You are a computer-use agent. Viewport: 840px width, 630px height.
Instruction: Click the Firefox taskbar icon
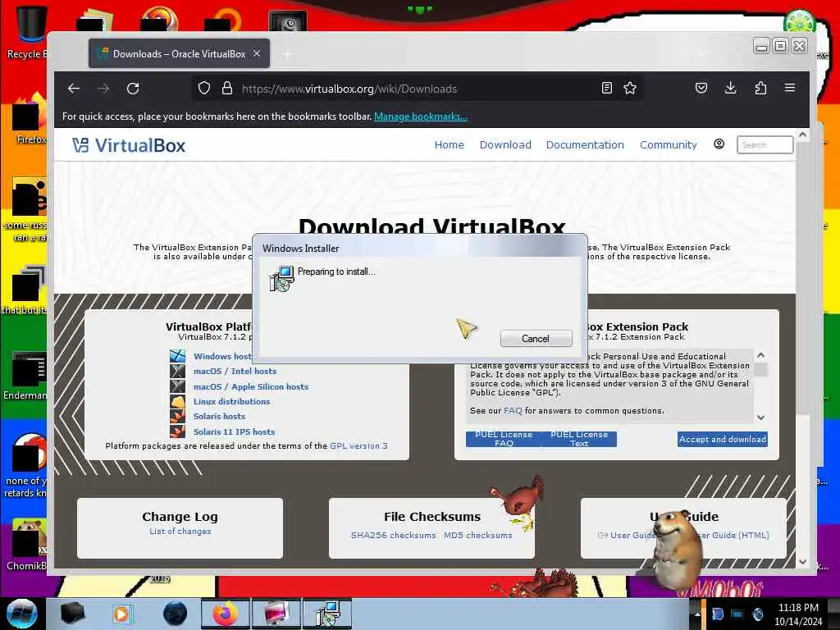(x=225, y=614)
